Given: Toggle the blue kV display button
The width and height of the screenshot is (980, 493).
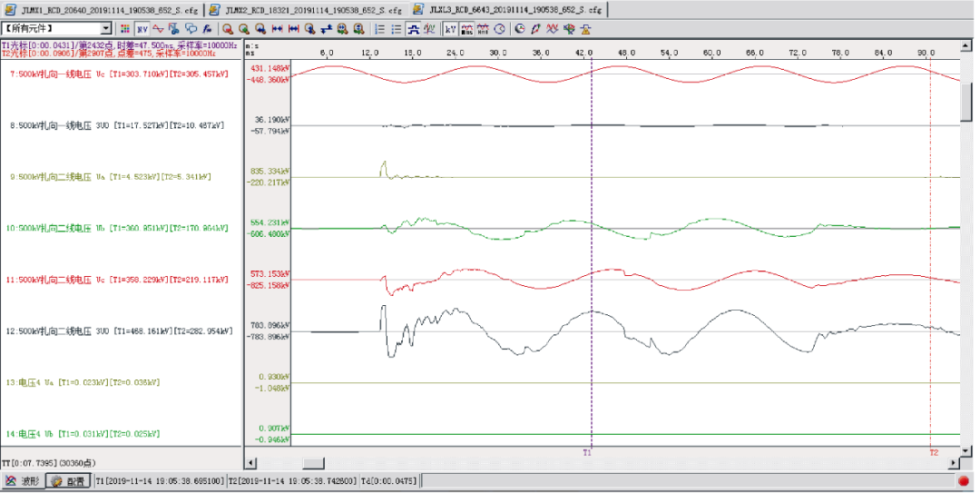Looking at the screenshot, I should tap(142, 29).
